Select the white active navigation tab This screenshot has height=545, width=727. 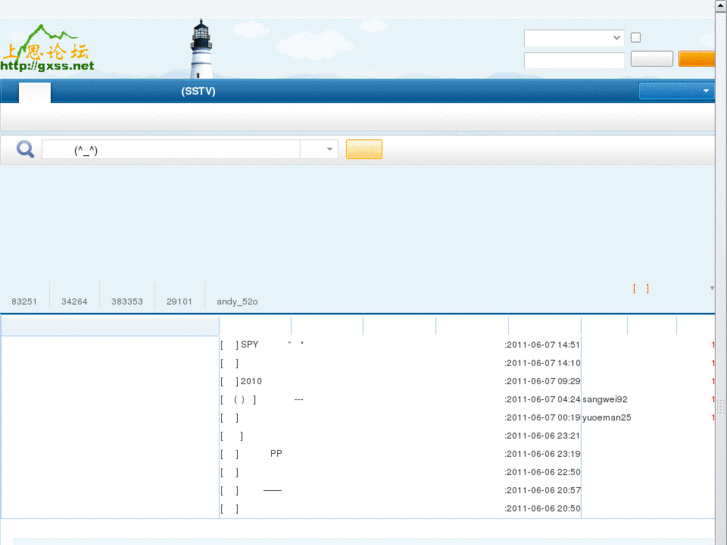(x=35, y=92)
